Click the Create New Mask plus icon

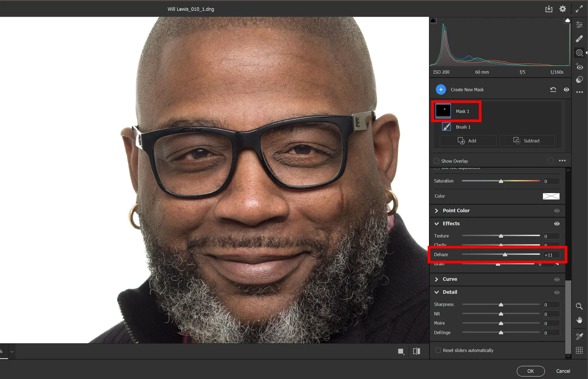coord(441,89)
